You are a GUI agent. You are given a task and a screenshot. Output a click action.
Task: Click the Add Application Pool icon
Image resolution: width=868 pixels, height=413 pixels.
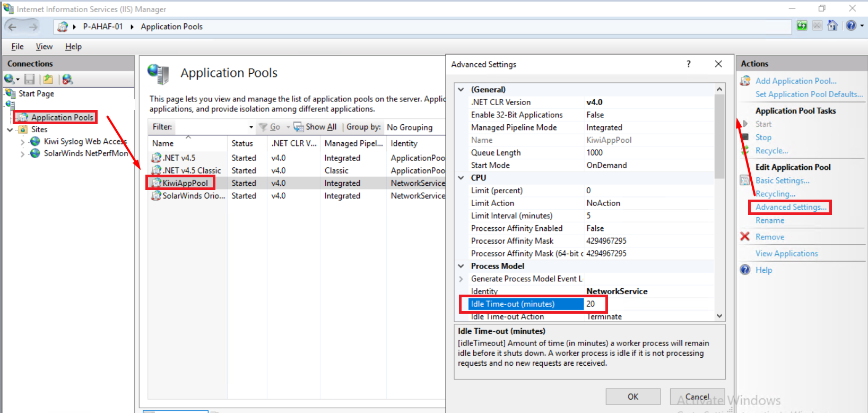click(x=745, y=81)
